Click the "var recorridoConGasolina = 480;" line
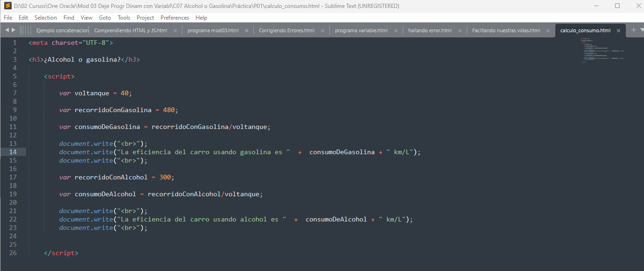The height and width of the screenshot is (271, 644). (119, 110)
